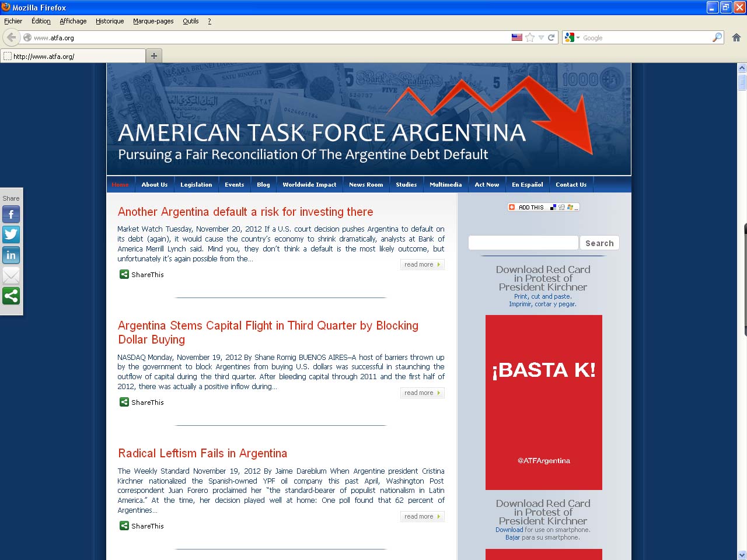Screen dimensions: 747x560
Task: Focus the Google search input box
Action: coord(647,37)
